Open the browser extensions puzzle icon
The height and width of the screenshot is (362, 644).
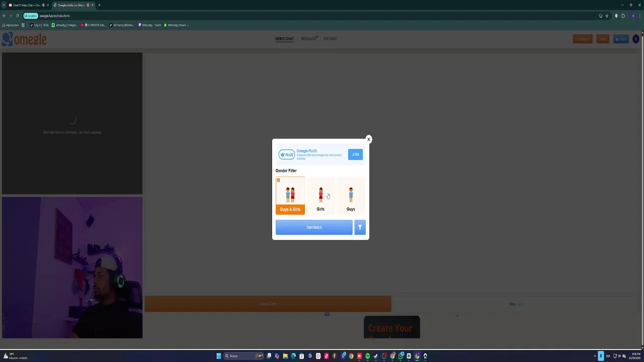pyautogui.click(x=623, y=16)
